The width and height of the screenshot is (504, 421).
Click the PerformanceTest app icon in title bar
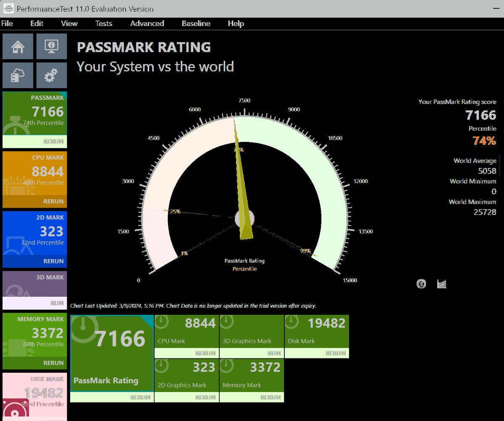[8, 8]
